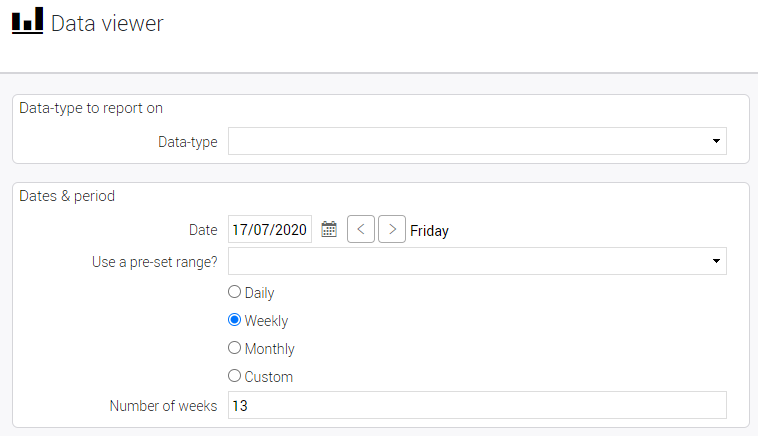This screenshot has width=758, height=436.
Task: Expand the pre-set range dropdown
Action: pos(477,261)
